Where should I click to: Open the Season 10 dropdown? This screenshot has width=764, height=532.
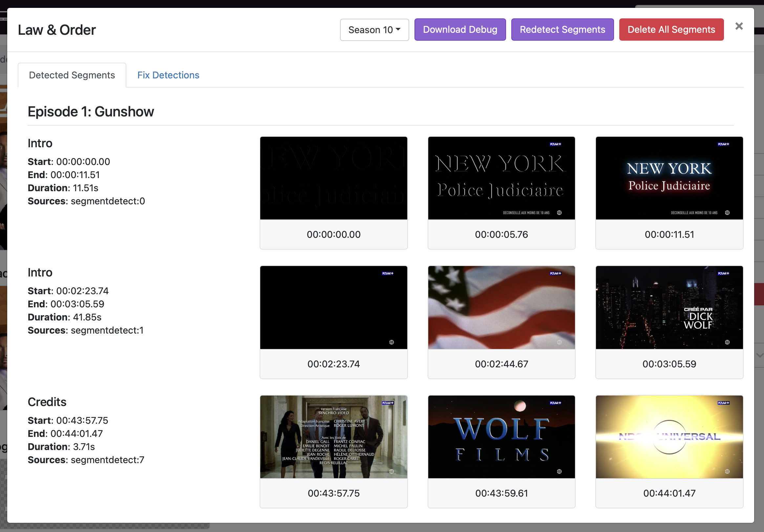tap(374, 30)
